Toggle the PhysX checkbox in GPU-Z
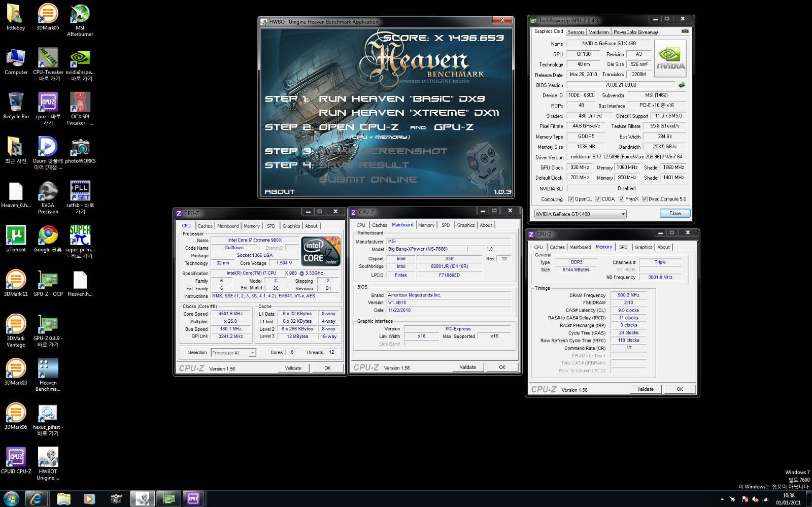 [622, 199]
